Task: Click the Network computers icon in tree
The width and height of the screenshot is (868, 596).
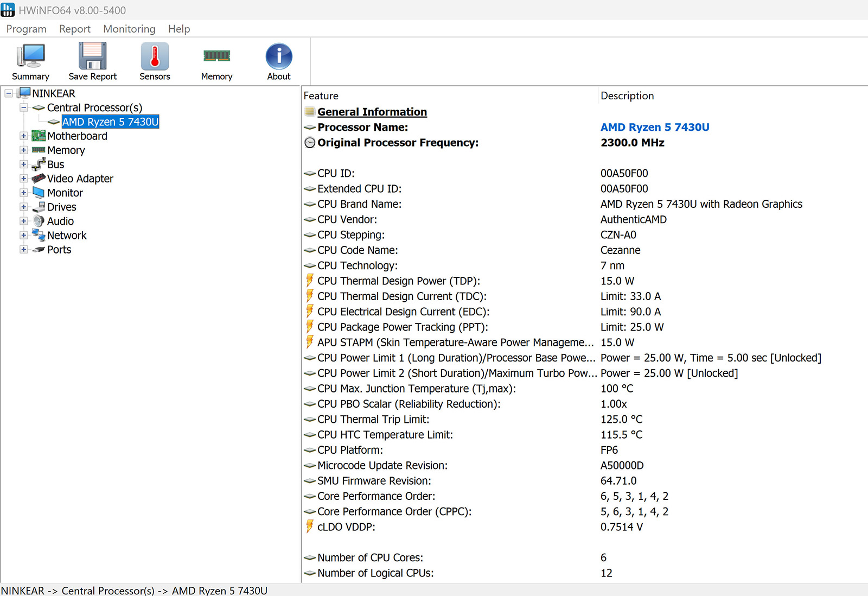Action: click(x=39, y=235)
